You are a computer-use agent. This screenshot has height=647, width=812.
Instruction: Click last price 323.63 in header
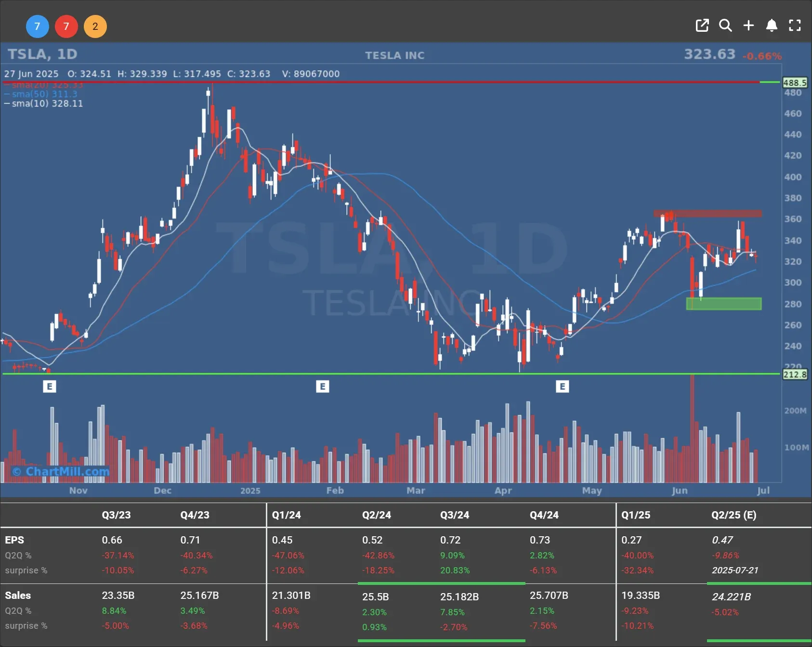(710, 54)
